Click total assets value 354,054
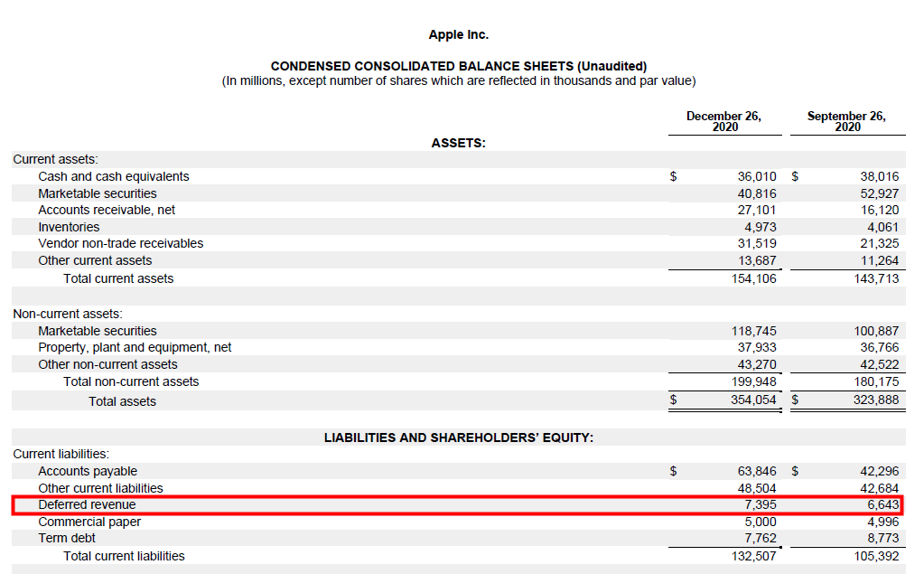Screen dimensions: 924x574 click(x=753, y=400)
